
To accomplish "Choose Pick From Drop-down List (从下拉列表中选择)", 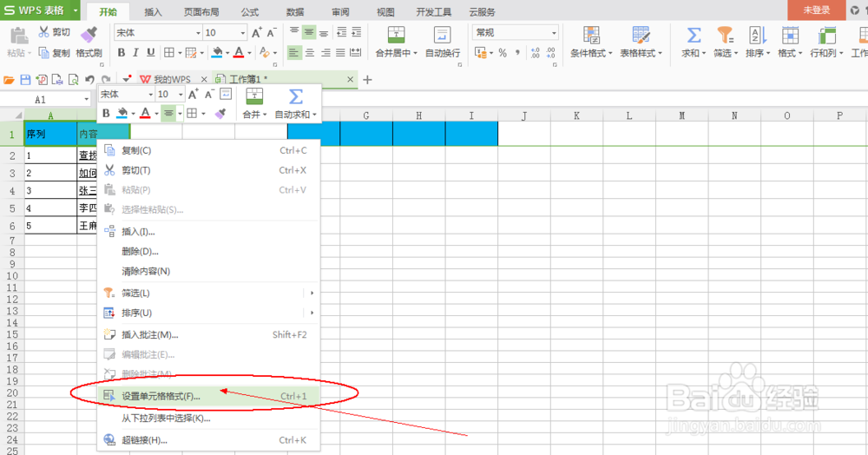I will [x=208, y=419].
